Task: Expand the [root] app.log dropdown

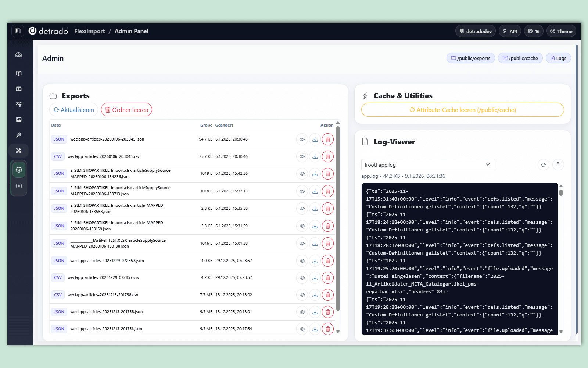Action: (x=428, y=165)
